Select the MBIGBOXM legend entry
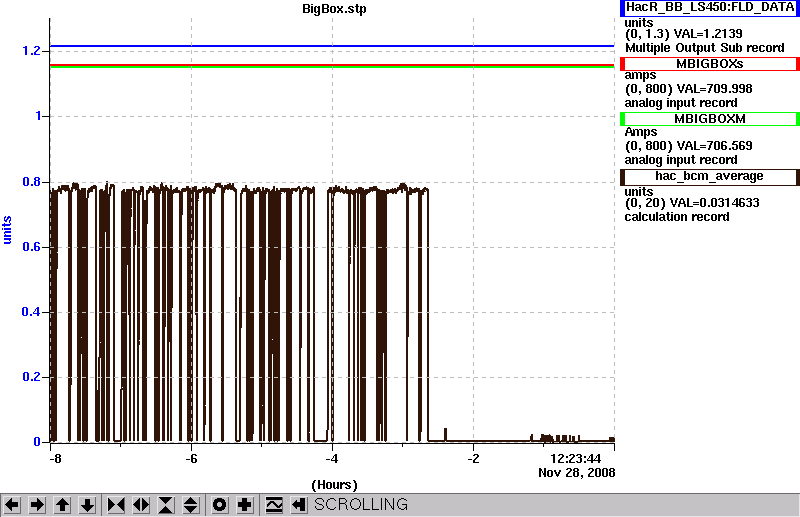 click(709, 119)
